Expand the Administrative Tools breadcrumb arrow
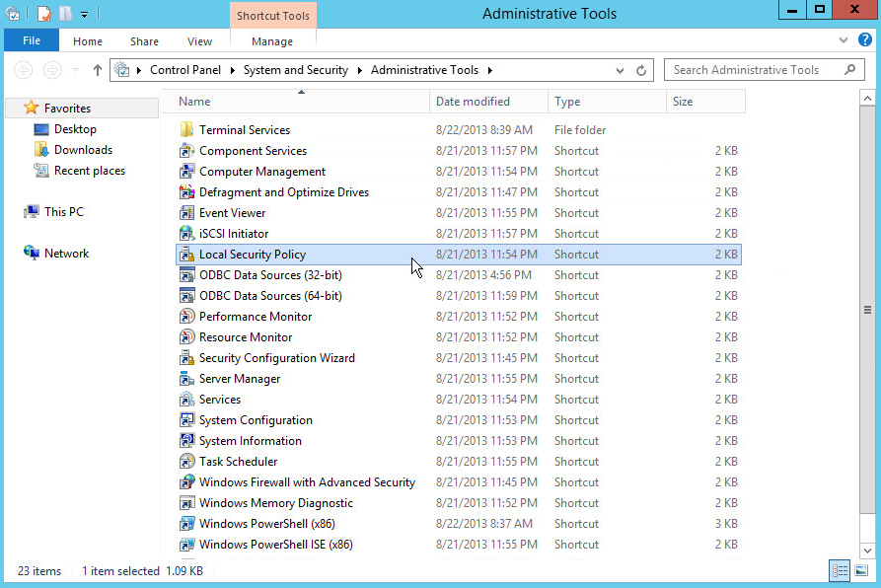Screen dimensions: 881x588 tap(489, 70)
